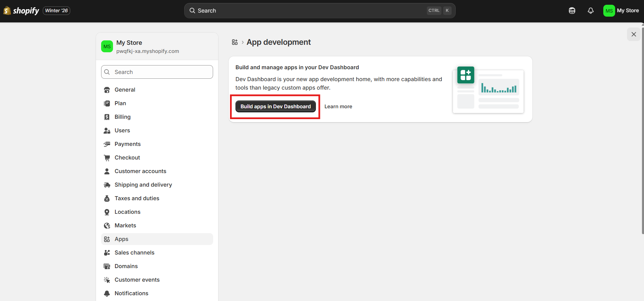Click the Domains icon
Screen dimensions: 644x301
(107, 266)
